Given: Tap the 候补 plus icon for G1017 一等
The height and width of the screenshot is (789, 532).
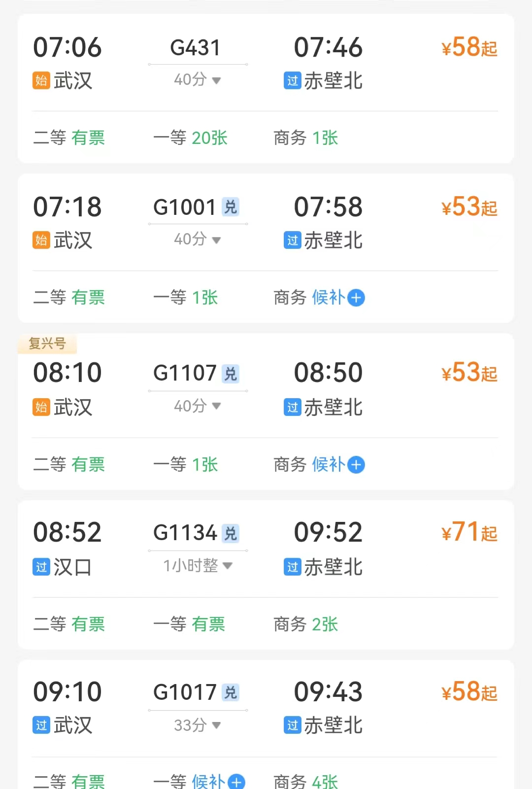Looking at the screenshot, I should pos(236,781).
